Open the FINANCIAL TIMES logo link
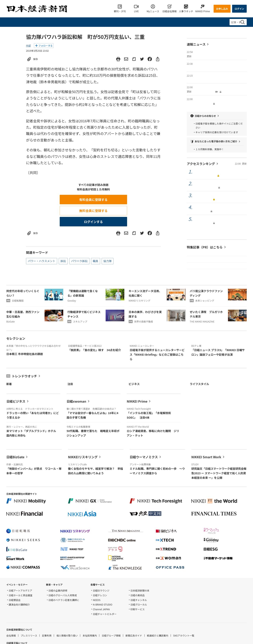The width and height of the screenshot is (253, 644). [214, 514]
